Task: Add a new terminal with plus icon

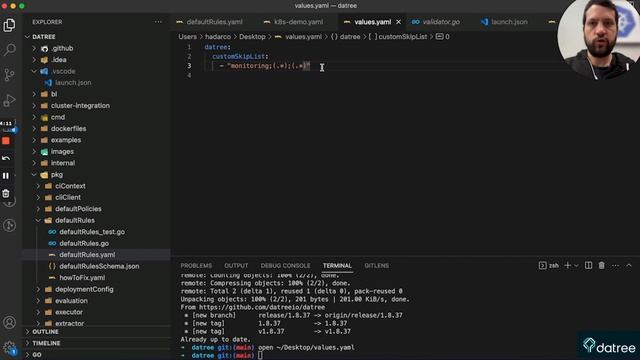Action: [x=567, y=266]
